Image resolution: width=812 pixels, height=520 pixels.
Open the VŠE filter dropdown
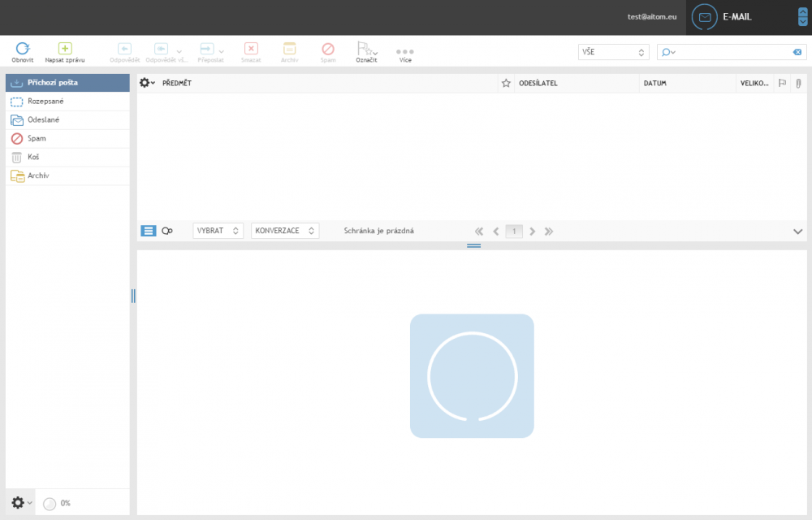pyautogui.click(x=613, y=52)
